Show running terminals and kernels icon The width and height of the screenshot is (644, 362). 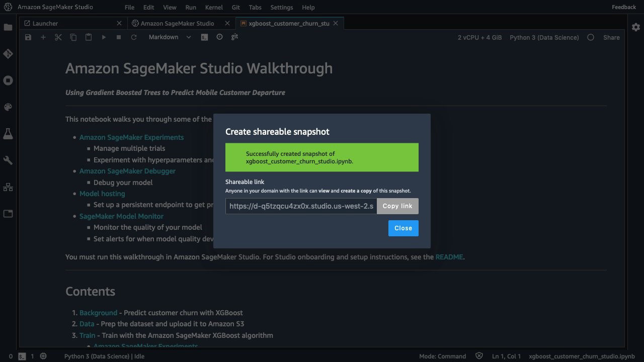pos(8,80)
